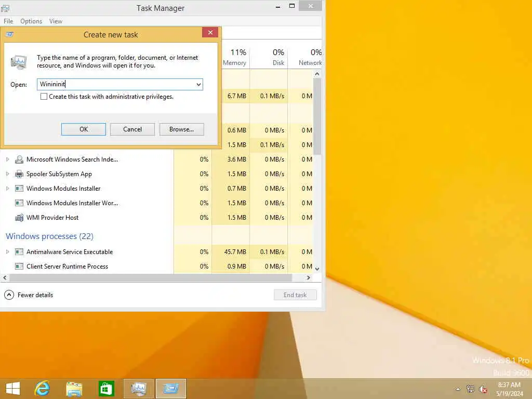Select the Create new task taskbar button
Image resolution: width=532 pixels, height=399 pixels.
tap(171, 389)
